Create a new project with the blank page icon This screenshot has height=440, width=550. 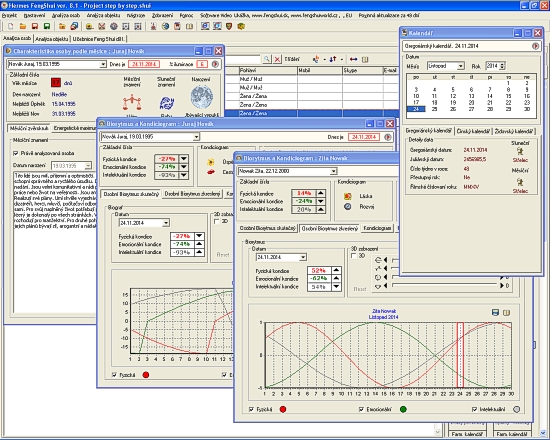[x=11, y=26]
